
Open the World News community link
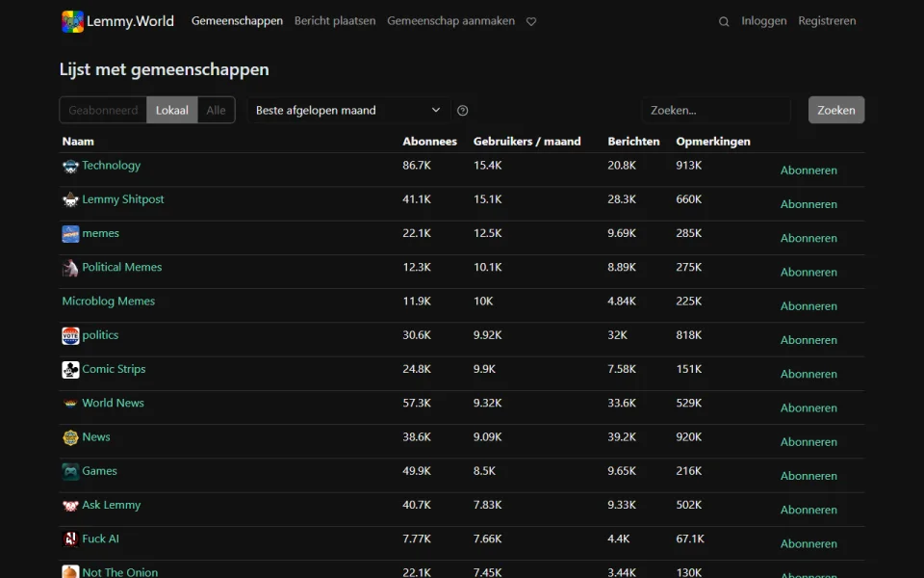[114, 403]
